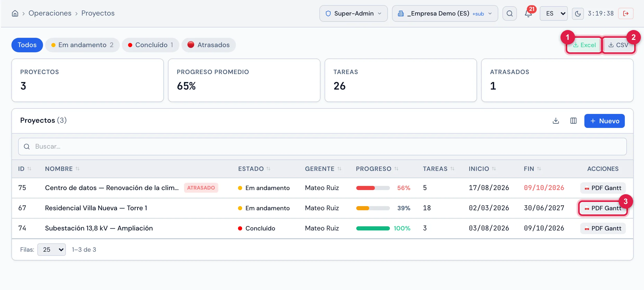Generate PDF Gantt for Residencial Villa Nueva
The width and height of the screenshot is (644, 290).
click(x=603, y=208)
